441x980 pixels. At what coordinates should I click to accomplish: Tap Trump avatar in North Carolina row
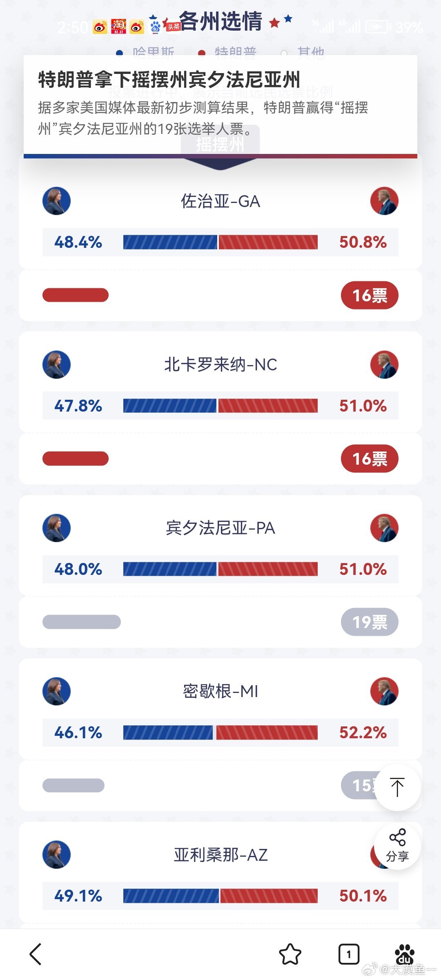click(x=384, y=365)
